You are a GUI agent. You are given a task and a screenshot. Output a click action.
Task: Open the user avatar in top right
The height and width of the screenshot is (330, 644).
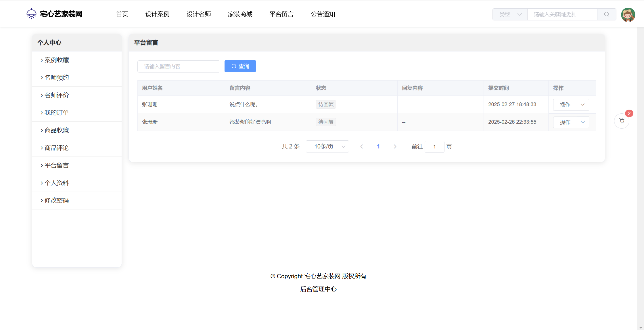(x=628, y=15)
